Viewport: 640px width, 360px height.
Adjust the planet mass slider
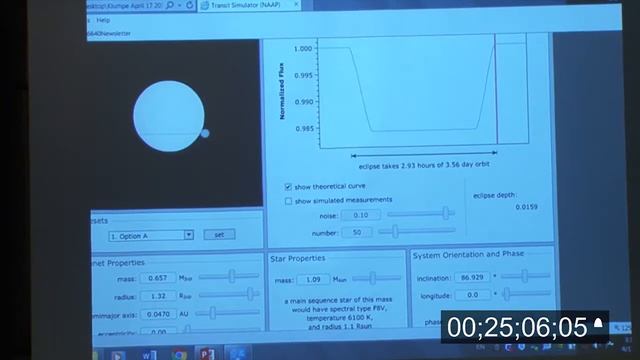tap(231, 276)
